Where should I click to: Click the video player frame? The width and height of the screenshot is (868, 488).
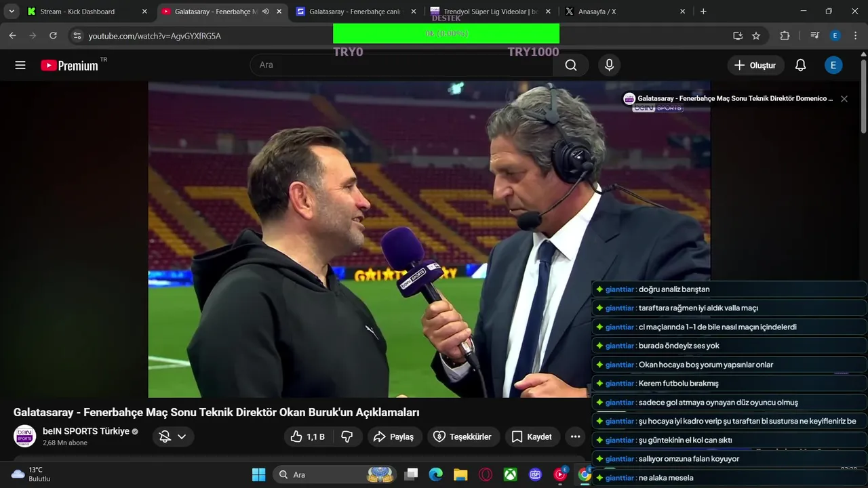pos(429,239)
